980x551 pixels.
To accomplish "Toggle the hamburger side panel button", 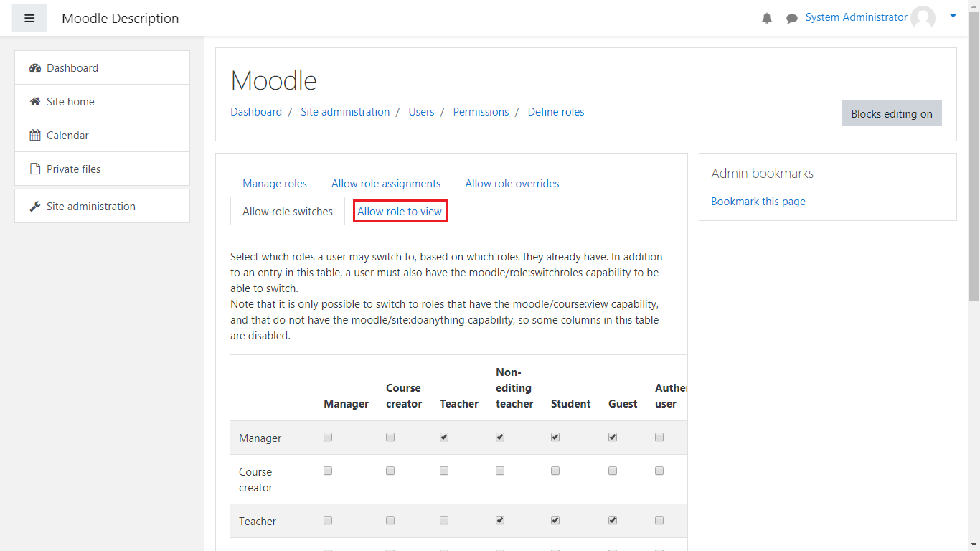I will 29,18.
